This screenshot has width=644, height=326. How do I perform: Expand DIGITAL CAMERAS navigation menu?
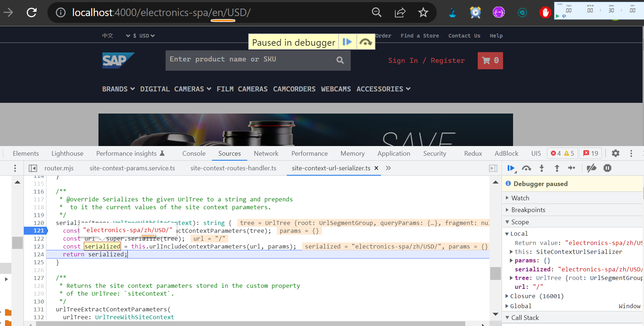176,89
